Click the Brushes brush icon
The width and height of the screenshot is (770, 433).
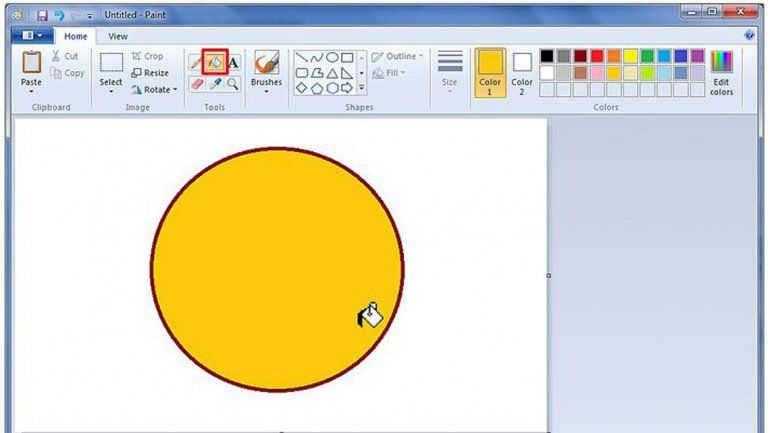coord(266,63)
